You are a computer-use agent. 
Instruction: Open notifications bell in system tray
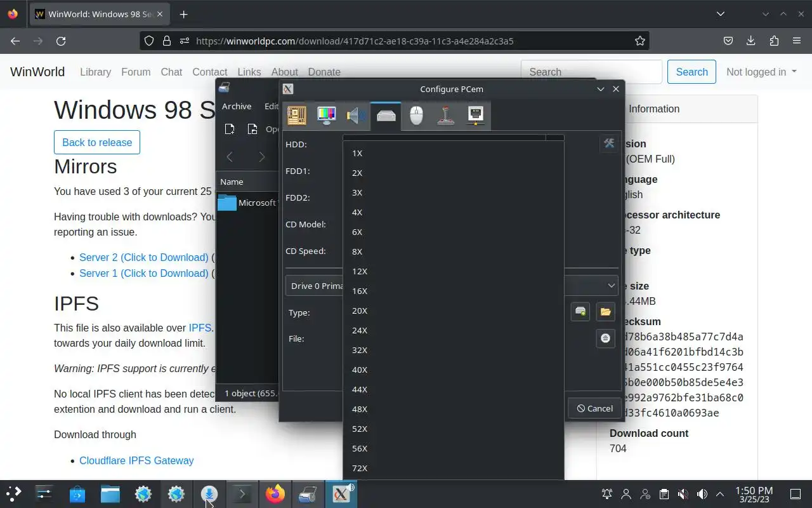tap(607, 494)
